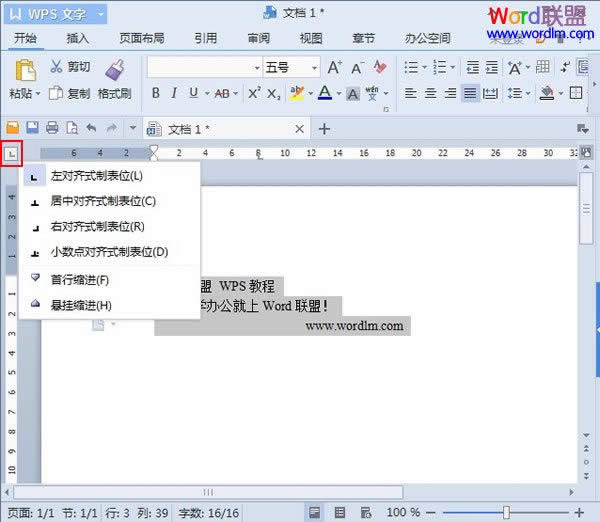The image size is (600, 522).
Task: Undo the last action
Action: (91, 127)
